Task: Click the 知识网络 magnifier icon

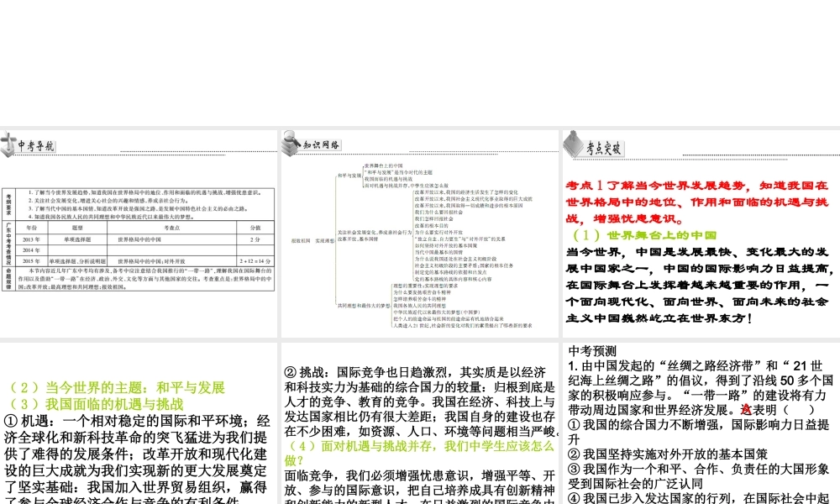Action: [x=291, y=143]
